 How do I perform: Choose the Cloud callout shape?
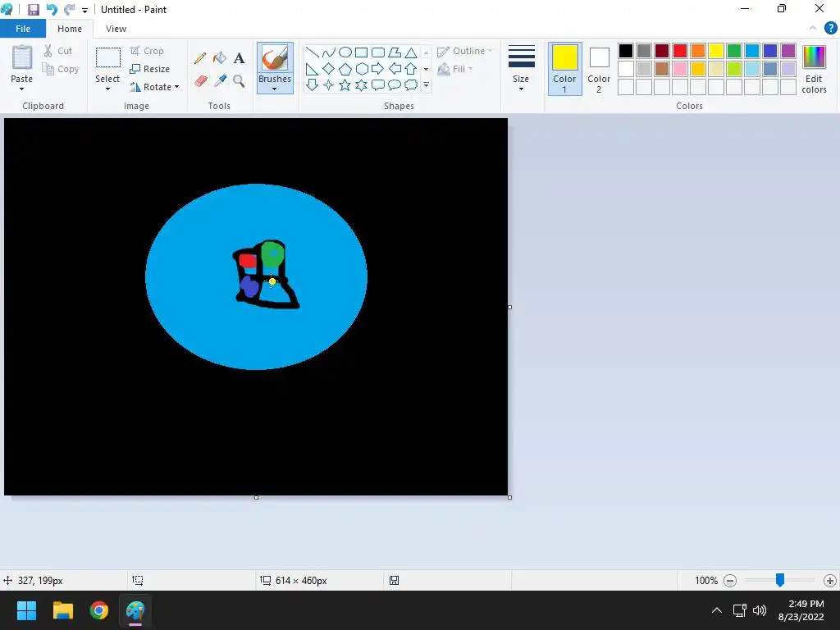pyautogui.click(x=411, y=85)
